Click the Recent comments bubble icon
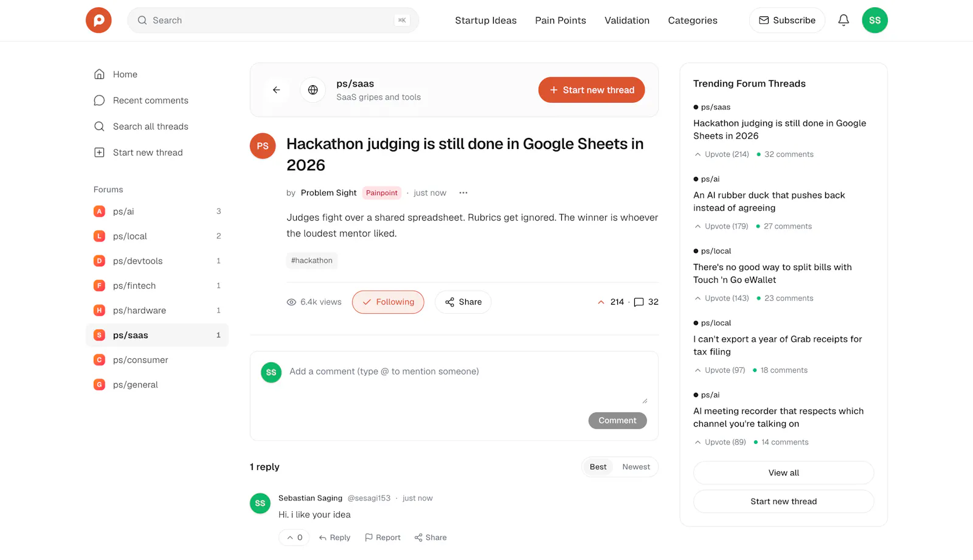The image size is (973, 560). [100, 100]
